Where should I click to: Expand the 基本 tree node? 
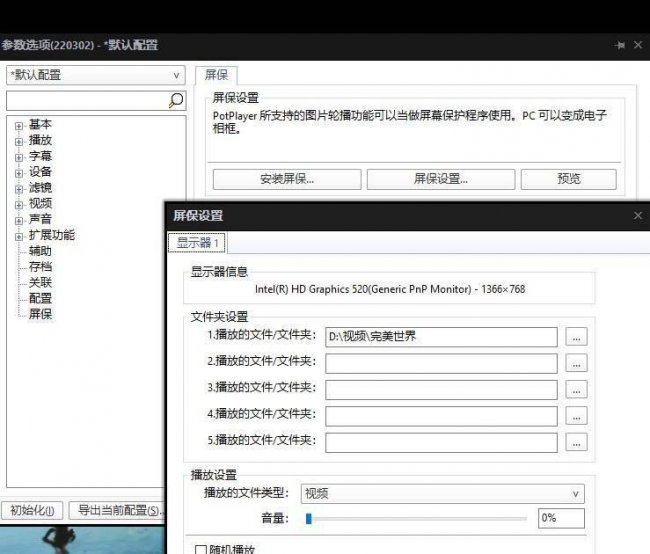coord(19,125)
